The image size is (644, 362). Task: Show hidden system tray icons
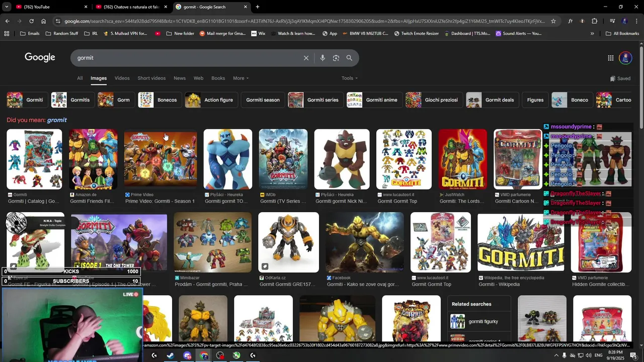(x=556, y=355)
